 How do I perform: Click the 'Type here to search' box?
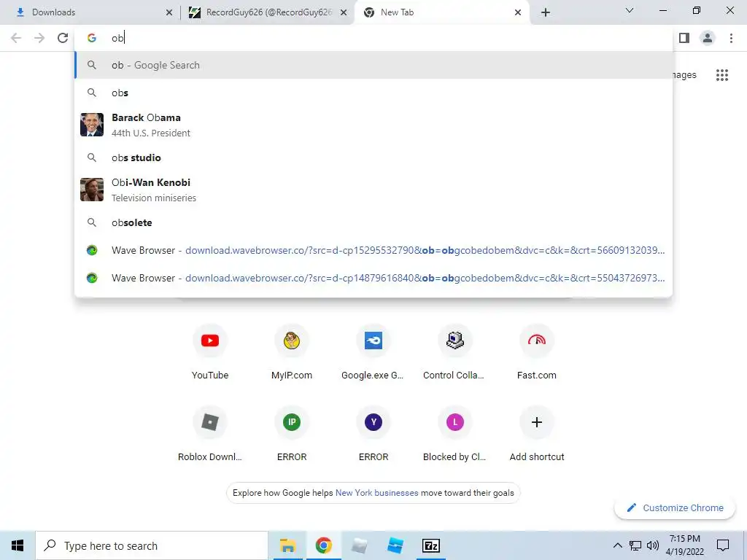coord(152,545)
